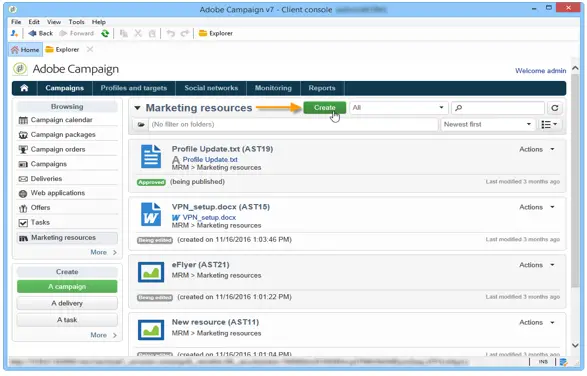Open Actions for Profile Update.txt
The width and height of the screenshot is (587, 376).
[536, 149]
